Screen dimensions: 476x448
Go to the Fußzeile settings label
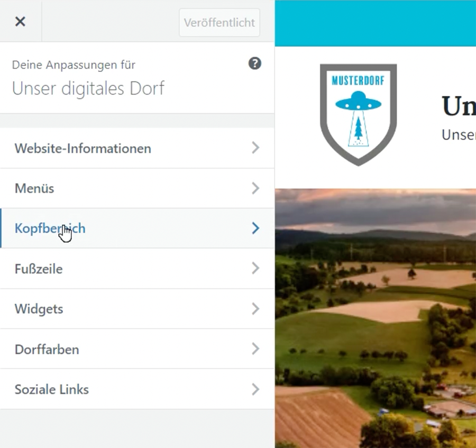[x=39, y=269]
